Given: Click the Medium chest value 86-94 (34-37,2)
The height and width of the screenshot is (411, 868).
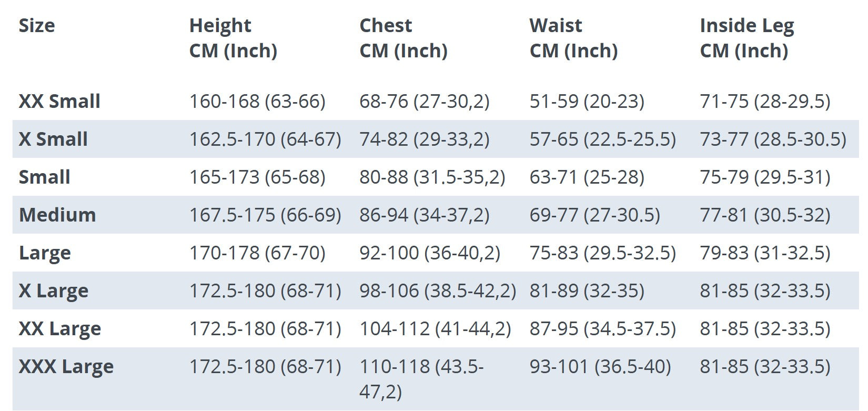Looking at the screenshot, I should tap(425, 215).
